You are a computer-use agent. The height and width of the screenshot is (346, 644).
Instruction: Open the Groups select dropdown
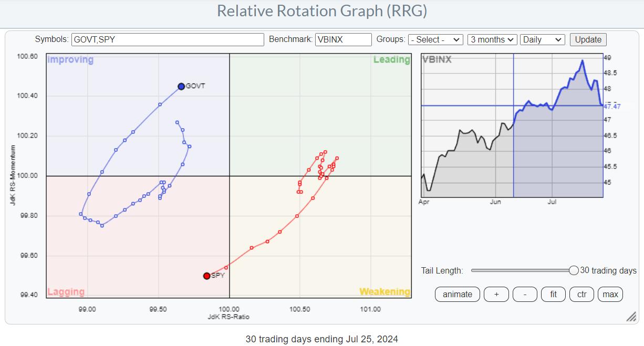click(x=435, y=40)
